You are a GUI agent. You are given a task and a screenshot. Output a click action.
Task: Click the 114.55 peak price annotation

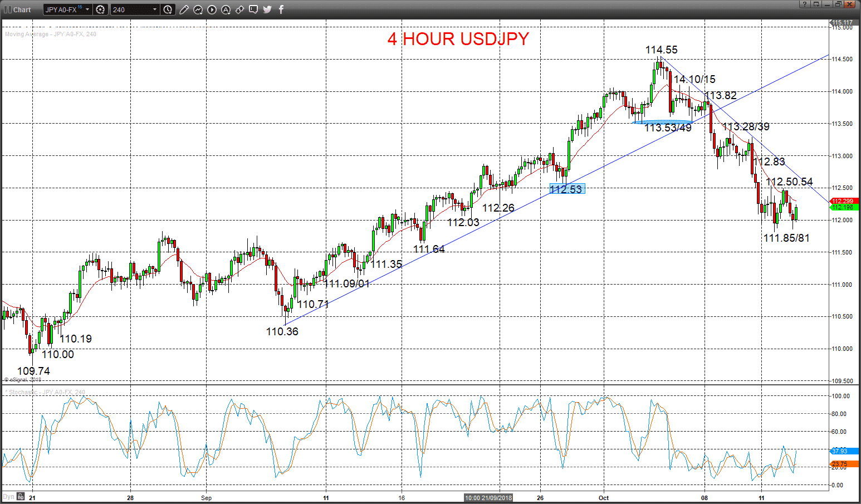662,50
